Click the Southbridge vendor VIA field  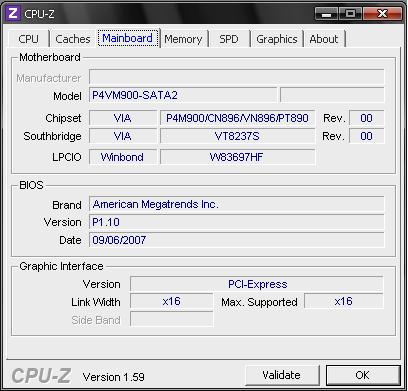[x=123, y=136]
